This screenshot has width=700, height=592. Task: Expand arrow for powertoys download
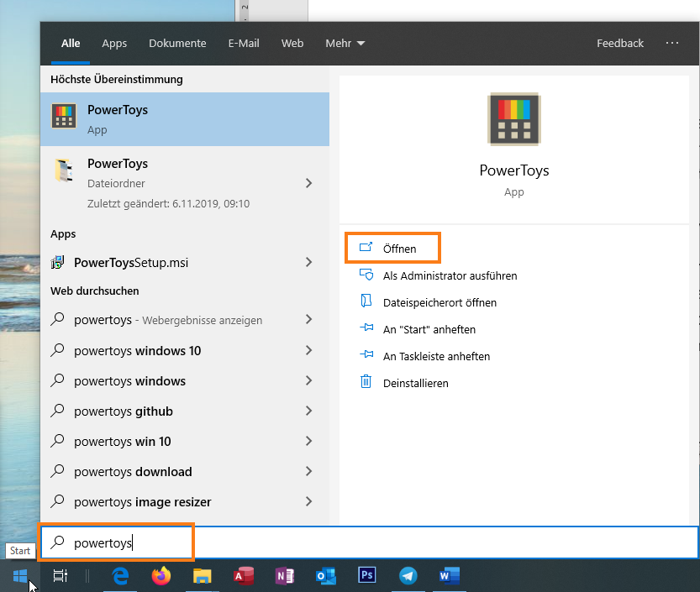pyautogui.click(x=308, y=471)
